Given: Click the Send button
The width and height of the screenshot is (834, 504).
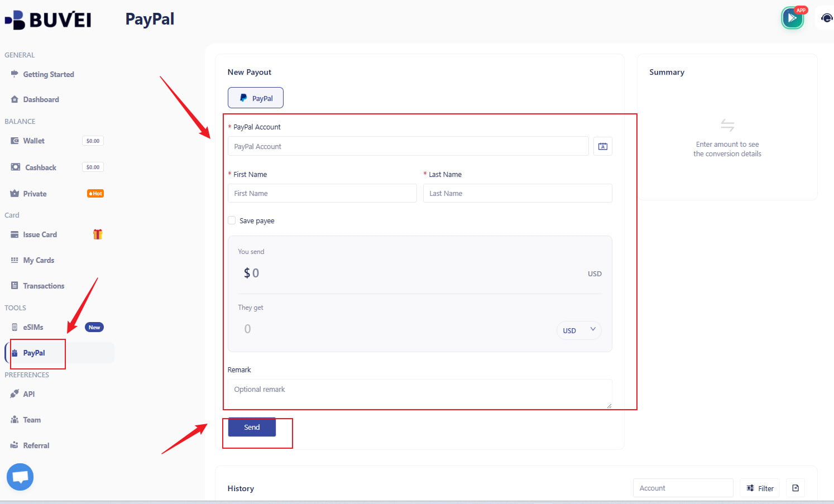Looking at the screenshot, I should coord(252,427).
